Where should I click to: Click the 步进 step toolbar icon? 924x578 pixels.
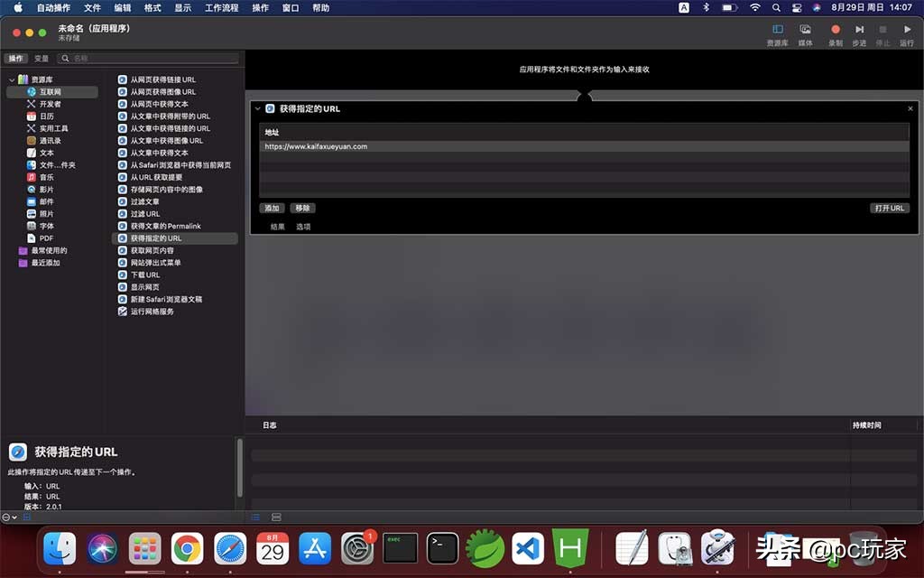858,29
